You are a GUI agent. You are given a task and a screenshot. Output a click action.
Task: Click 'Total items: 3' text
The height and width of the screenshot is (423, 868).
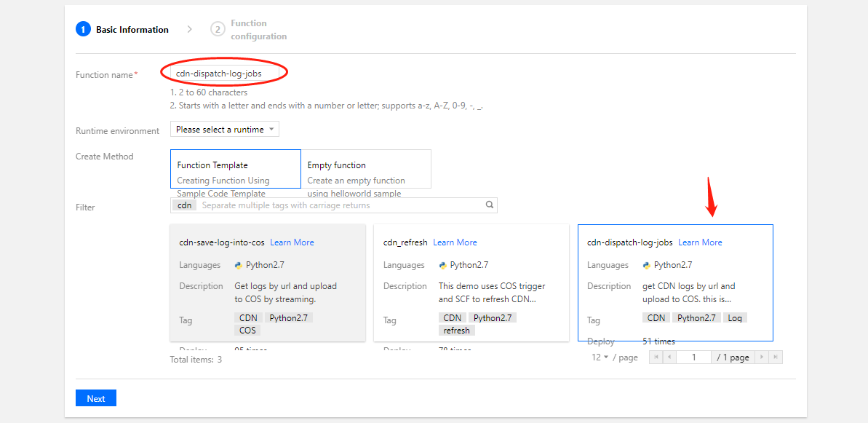click(196, 360)
